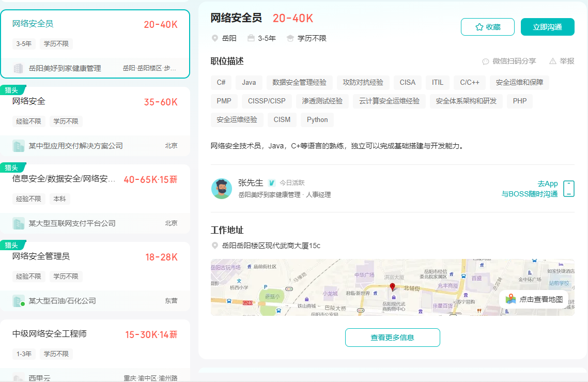Click 今日活跃 status text
588x382 pixels.
pyautogui.click(x=292, y=183)
